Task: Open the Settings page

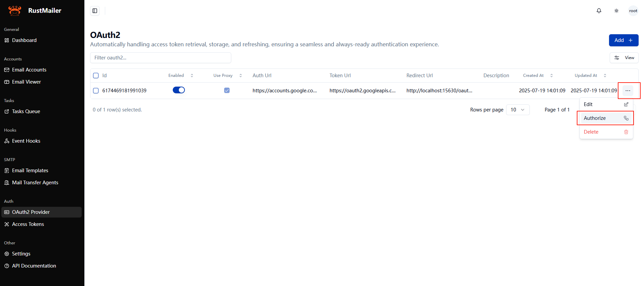Action: (42, 254)
